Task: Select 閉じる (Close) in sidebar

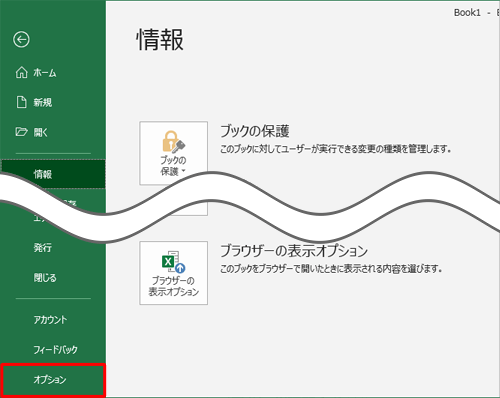Action: (45, 277)
